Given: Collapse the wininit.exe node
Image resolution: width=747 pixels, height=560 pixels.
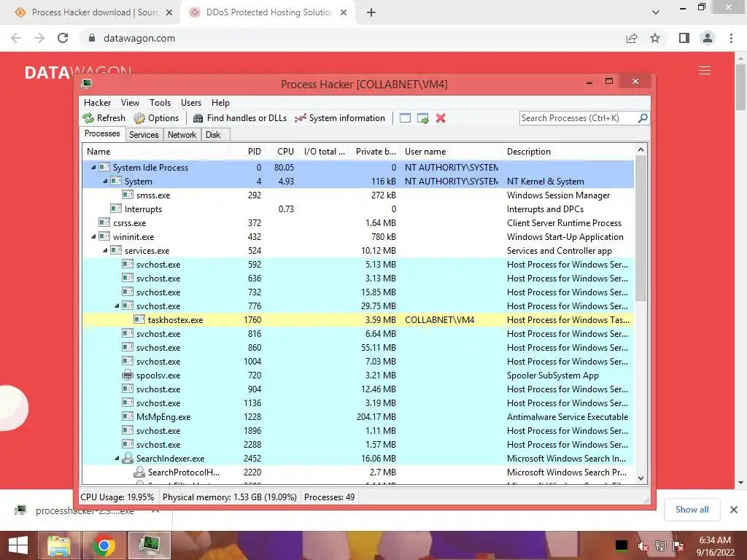Looking at the screenshot, I should click(x=93, y=237).
